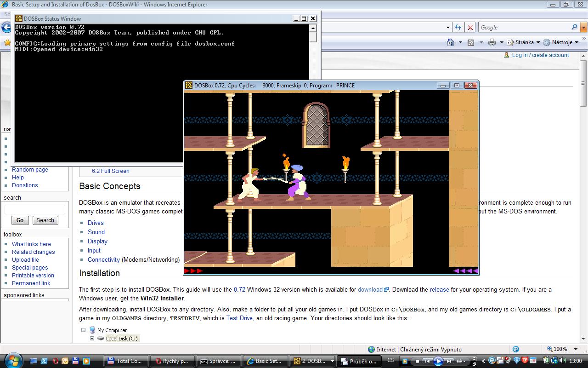
Task: Open search provider dropdown arrow
Action: coord(582,28)
